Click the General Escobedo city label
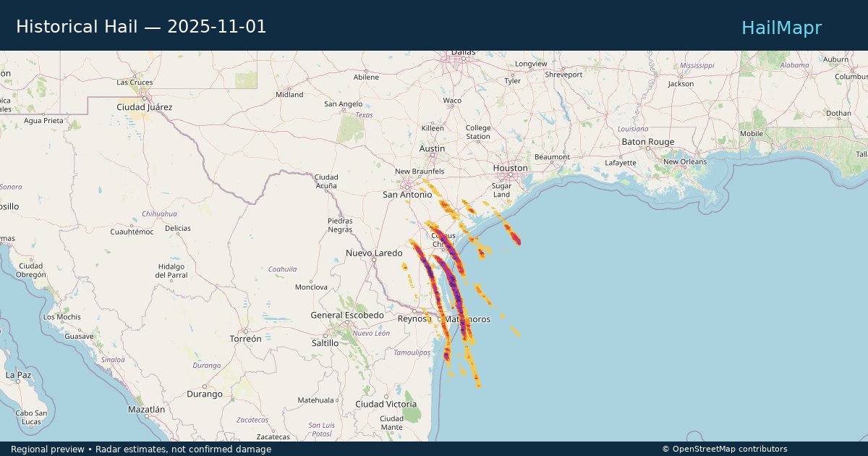Screen dimensions: 868x456 347,316
